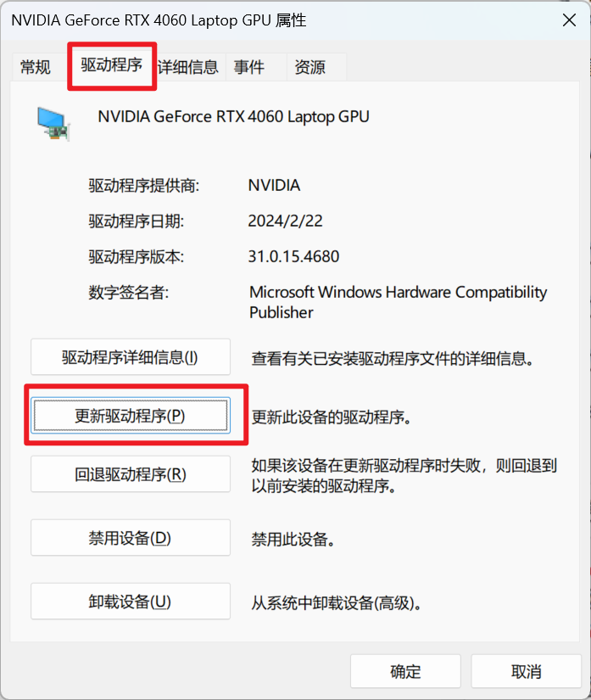Screen dimensions: 591x700
Task: Click 回退驱动程序(R) button
Action: 131,474
